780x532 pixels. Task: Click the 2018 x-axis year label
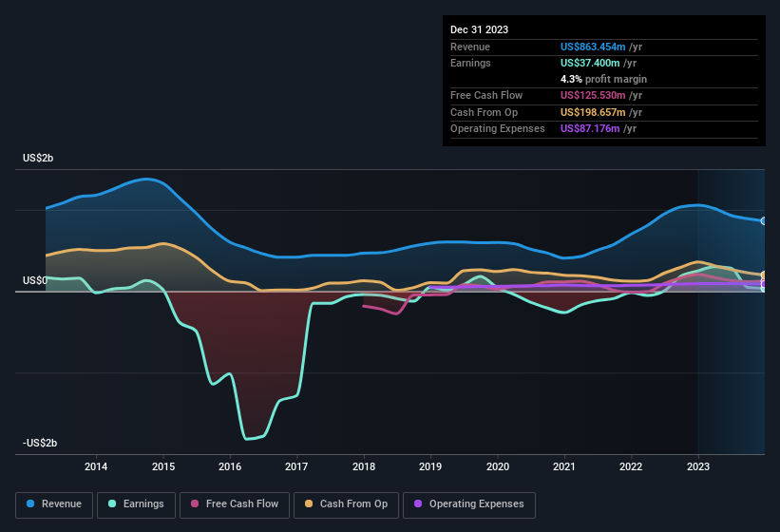363,466
